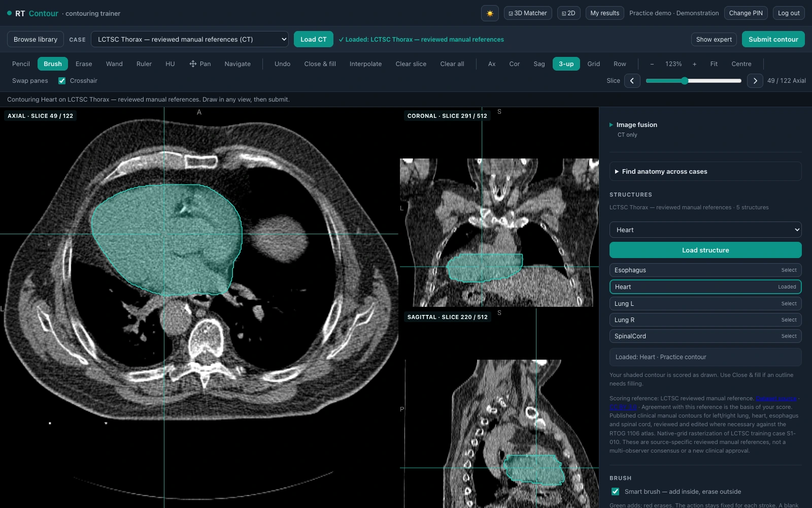812x508 pixels.
Task: Toggle the Smart brush checkbox
Action: 615,492
